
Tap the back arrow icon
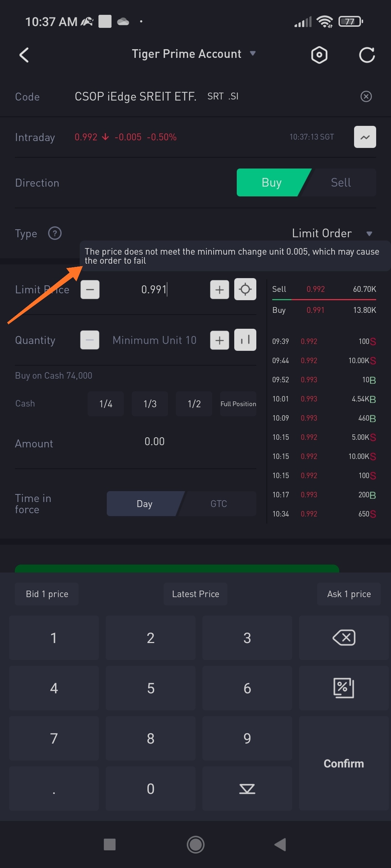click(24, 55)
